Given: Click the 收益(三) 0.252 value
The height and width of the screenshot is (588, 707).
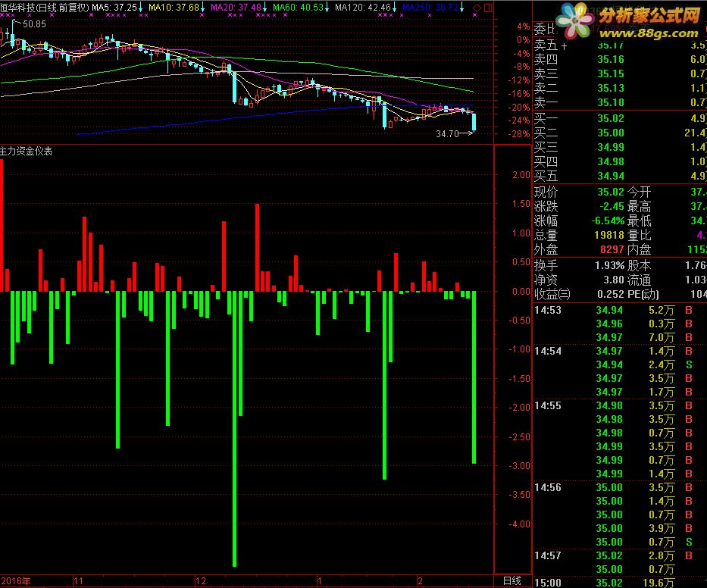Looking at the screenshot, I should [611, 295].
